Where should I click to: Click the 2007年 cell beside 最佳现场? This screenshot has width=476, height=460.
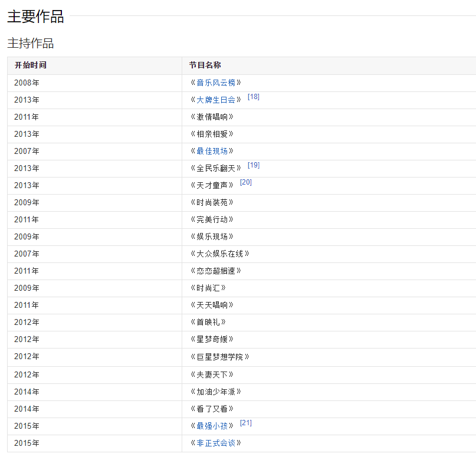[x=94, y=151]
